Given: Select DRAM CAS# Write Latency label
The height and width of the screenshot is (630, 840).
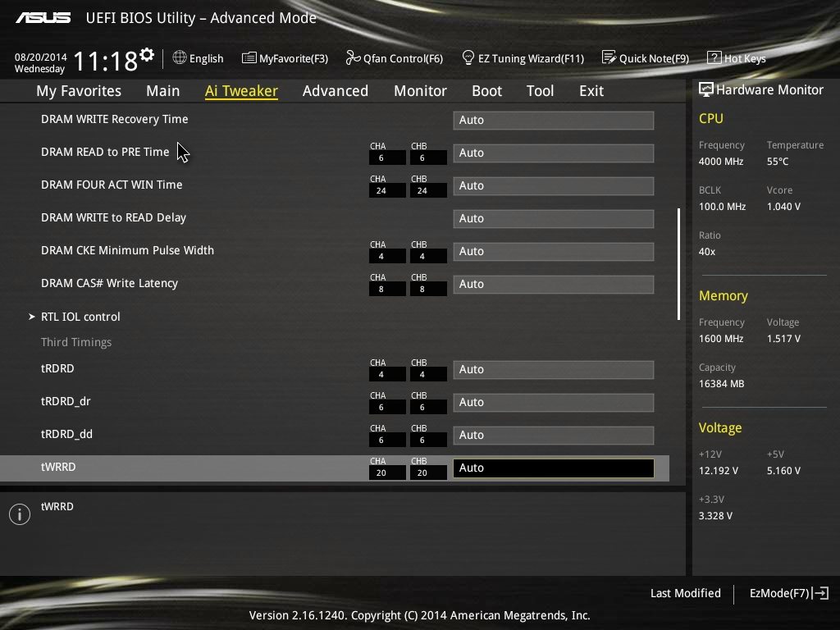Looking at the screenshot, I should 109,283.
